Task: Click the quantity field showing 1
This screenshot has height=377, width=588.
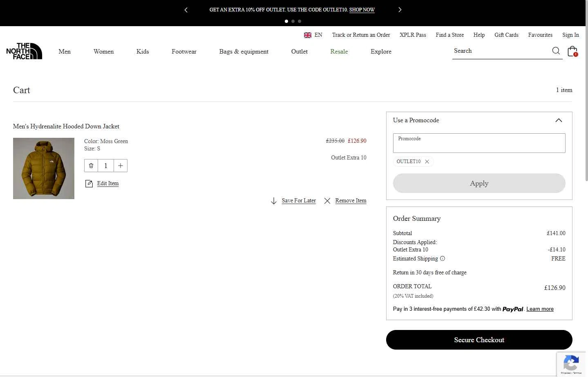Action: tap(106, 166)
